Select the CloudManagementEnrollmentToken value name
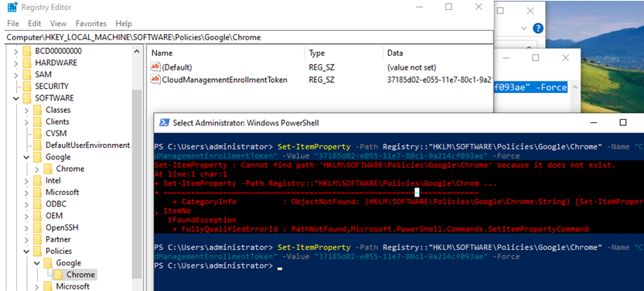Screen dimensions: 644x291 [225, 80]
